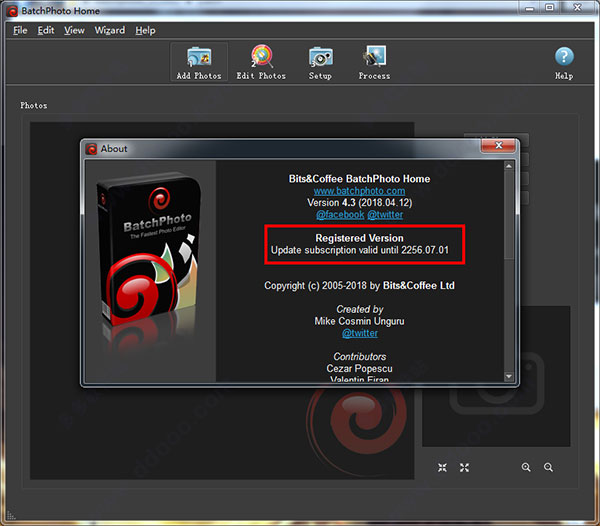Go to the Setup step
Viewport: 600px width, 526px height.
320,62
